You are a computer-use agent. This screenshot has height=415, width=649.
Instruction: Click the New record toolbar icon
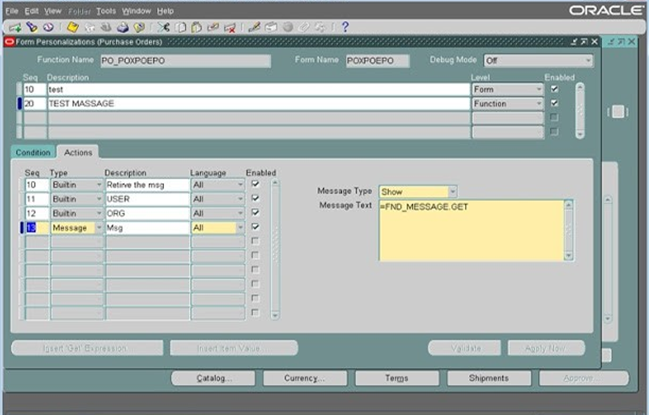pyautogui.click(x=15, y=28)
